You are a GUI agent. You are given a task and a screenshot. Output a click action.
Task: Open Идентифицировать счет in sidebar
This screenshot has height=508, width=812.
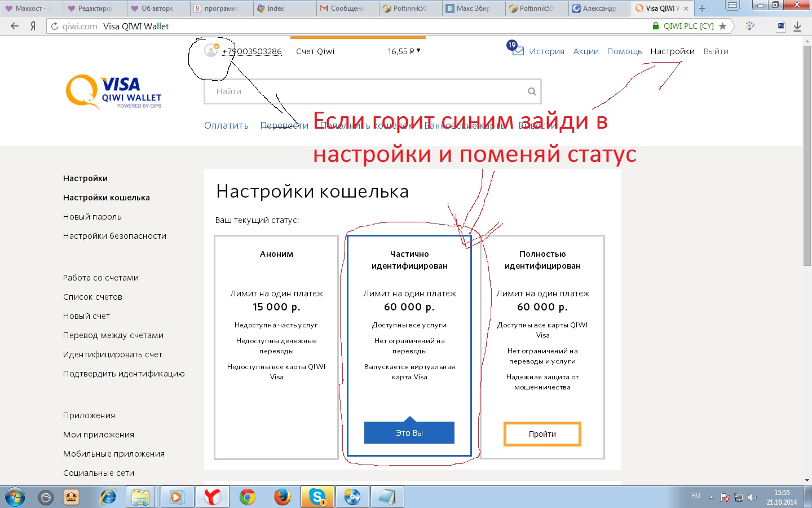pyautogui.click(x=113, y=354)
